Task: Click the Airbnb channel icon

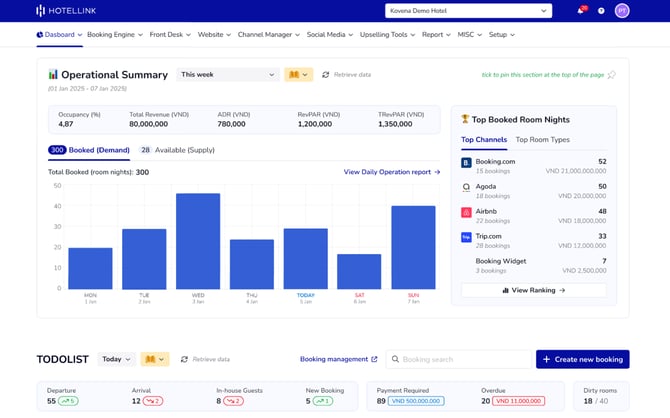Action: tap(466, 213)
